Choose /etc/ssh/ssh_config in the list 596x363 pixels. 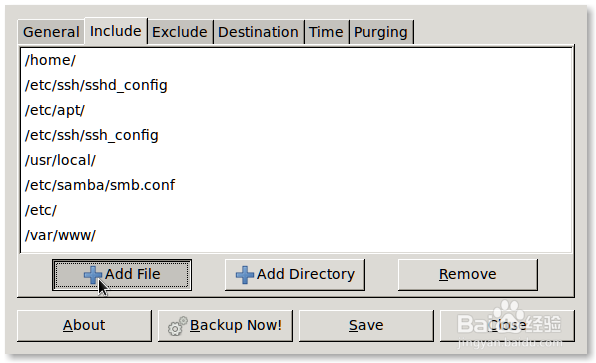296,135
